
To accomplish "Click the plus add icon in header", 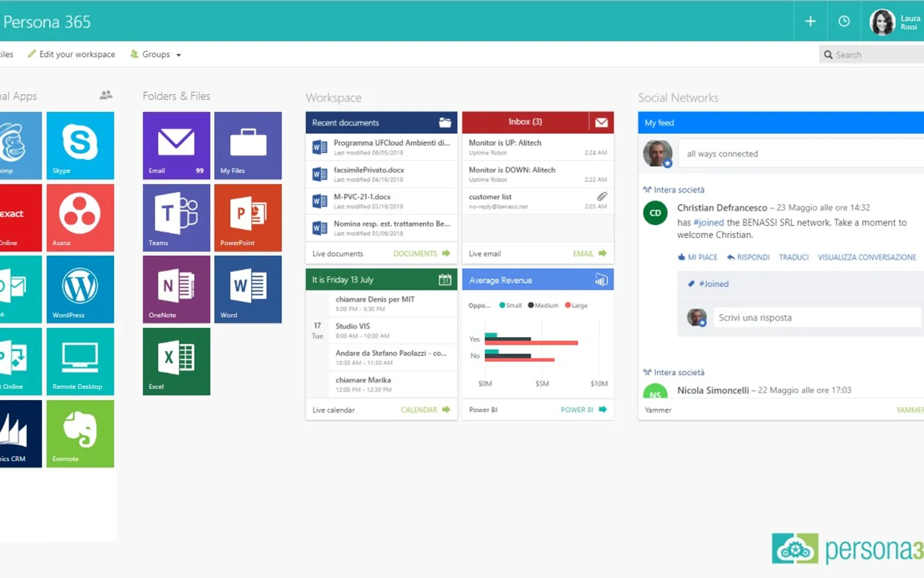I will [x=811, y=21].
